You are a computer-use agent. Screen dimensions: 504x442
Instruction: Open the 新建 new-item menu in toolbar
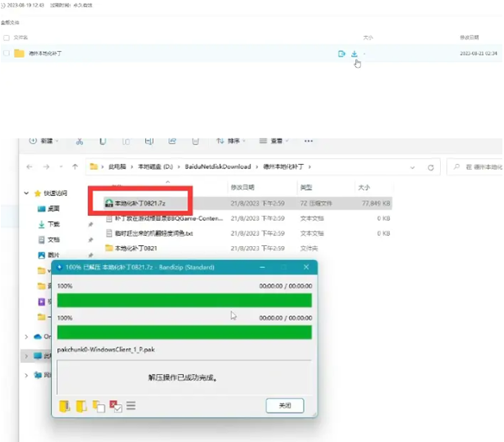44,141
